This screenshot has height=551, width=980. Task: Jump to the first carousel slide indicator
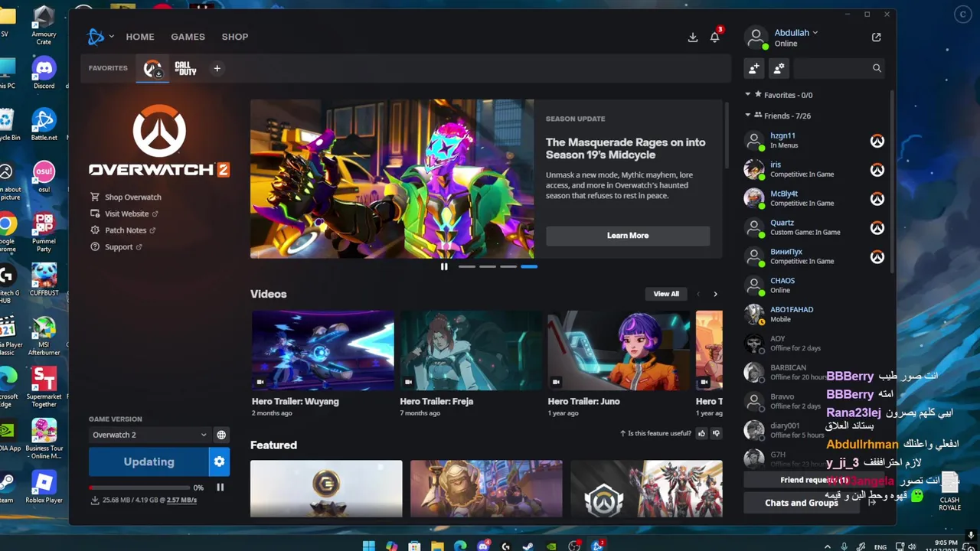pos(467,266)
